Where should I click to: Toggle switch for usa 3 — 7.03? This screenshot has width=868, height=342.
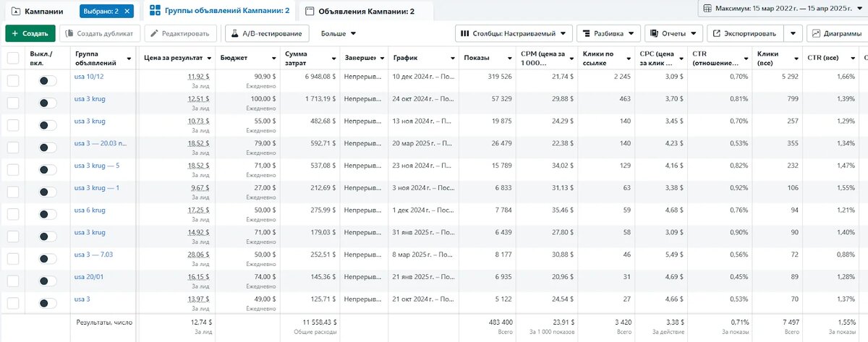click(47, 259)
